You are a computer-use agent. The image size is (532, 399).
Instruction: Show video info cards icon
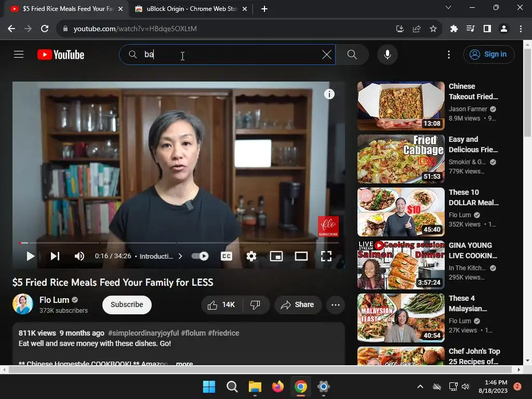(x=329, y=94)
